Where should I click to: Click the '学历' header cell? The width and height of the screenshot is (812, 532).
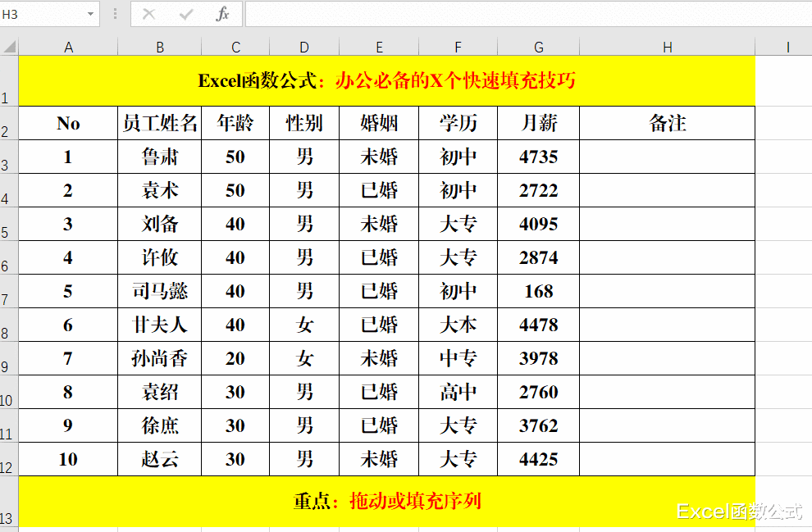[458, 123]
